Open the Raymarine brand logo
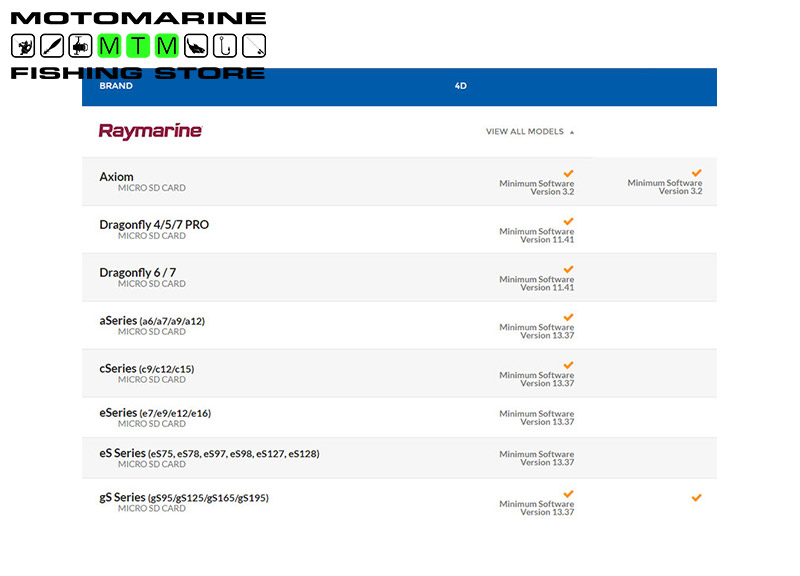 150,131
